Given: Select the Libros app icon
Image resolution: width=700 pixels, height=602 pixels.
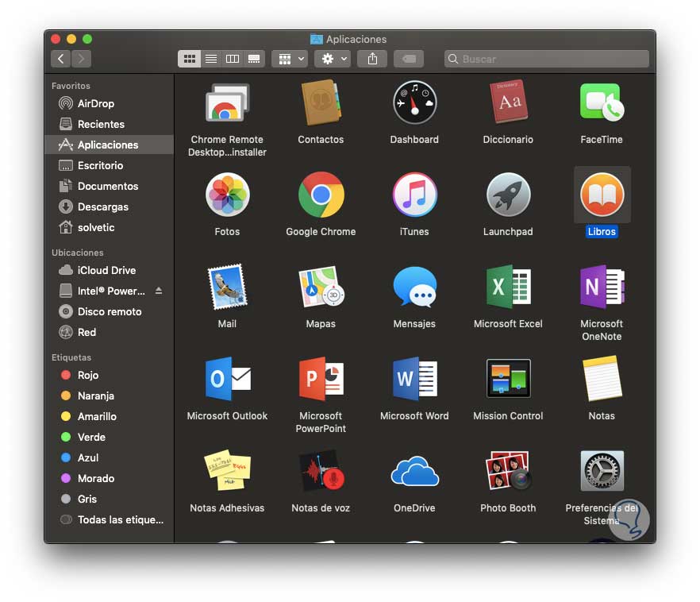Looking at the screenshot, I should 602,195.
